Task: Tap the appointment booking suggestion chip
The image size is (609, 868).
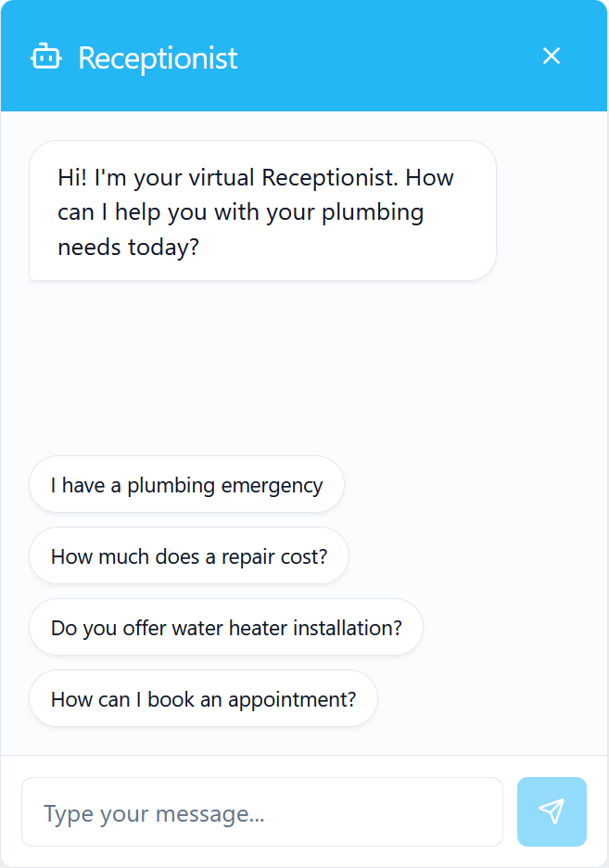Action: coord(203,698)
